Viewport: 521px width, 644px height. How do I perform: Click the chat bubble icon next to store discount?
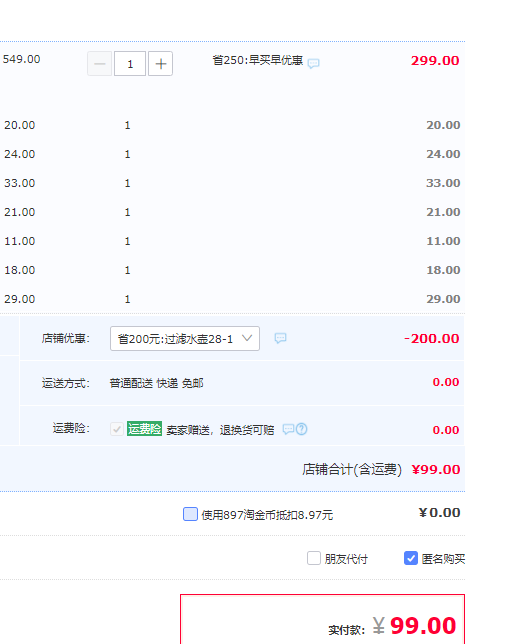[280, 338]
